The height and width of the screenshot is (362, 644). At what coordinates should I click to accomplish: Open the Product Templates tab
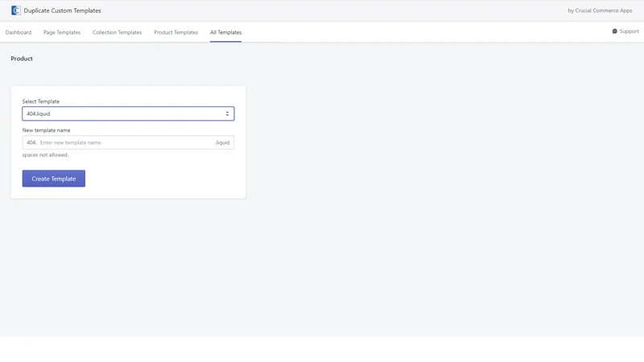click(175, 32)
